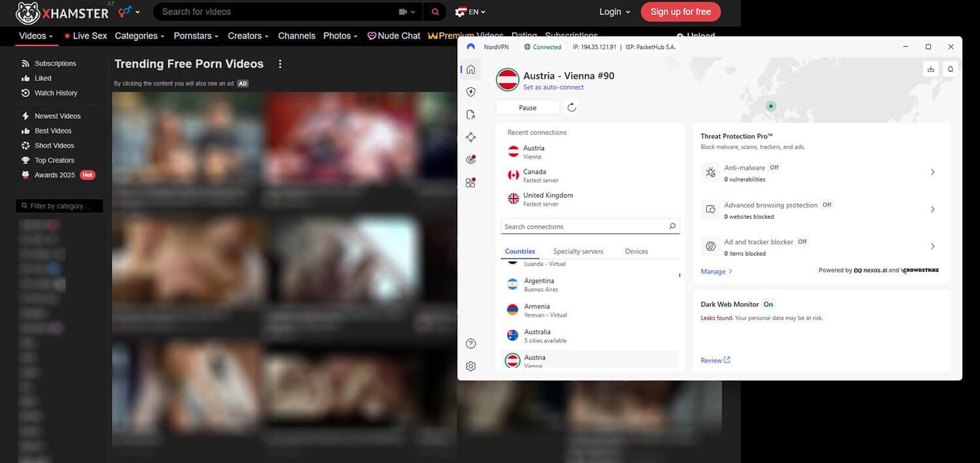Select Austria Vienna in Recent connections
Viewport: 980px width, 463px height.
tap(591, 152)
